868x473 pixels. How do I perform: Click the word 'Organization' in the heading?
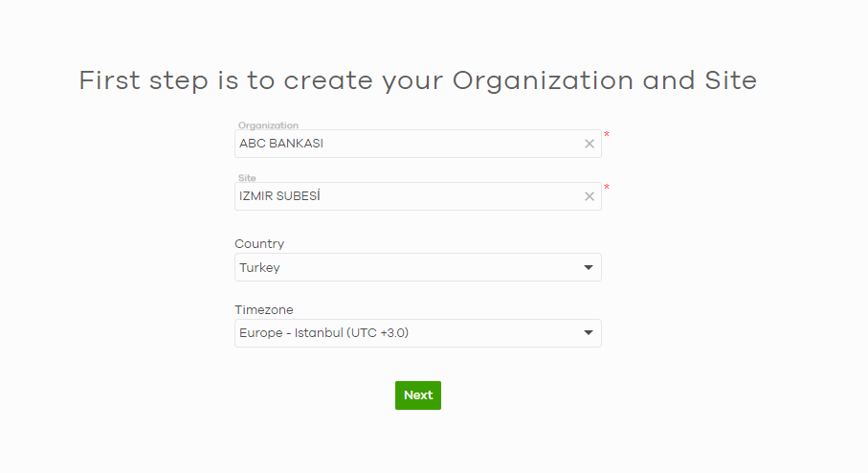point(543,80)
